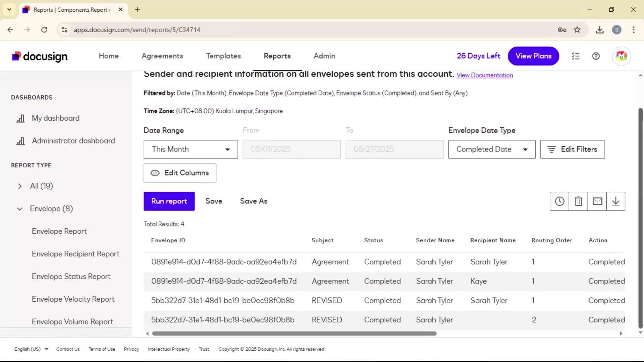This screenshot has width=644, height=362.
Task: Collapse the Envelope (8) report group
Action: click(20, 209)
